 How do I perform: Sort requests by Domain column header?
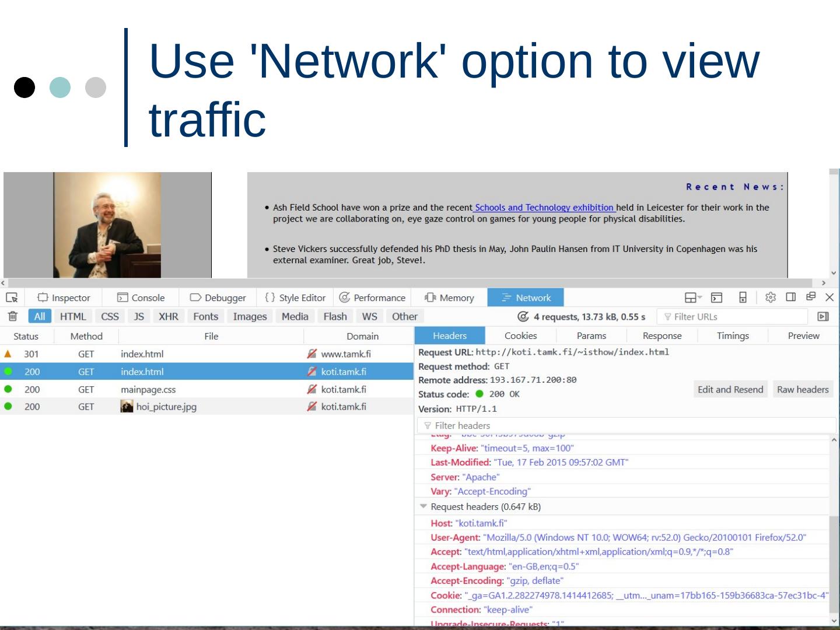click(362, 336)
